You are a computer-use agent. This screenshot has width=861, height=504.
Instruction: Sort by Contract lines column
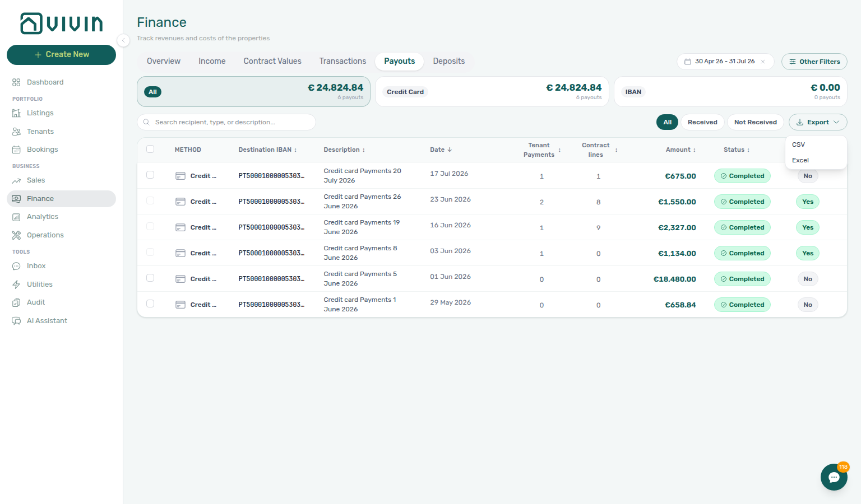pos(599,150)
